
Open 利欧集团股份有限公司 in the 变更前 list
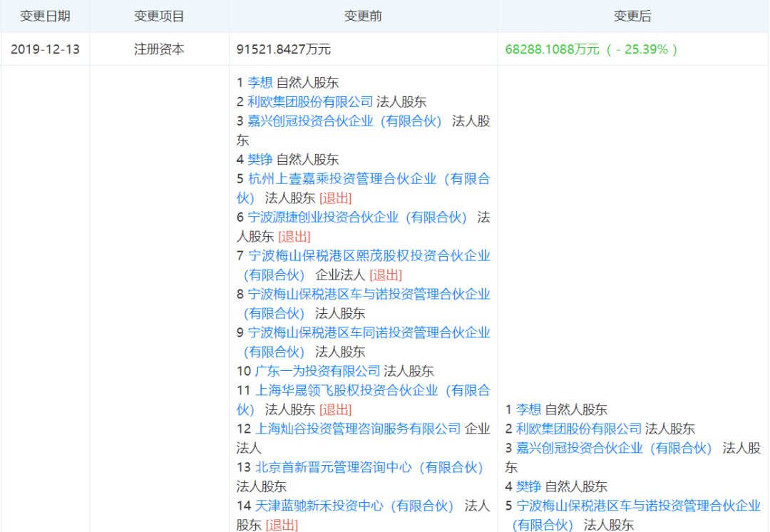[x=310, y=102]
